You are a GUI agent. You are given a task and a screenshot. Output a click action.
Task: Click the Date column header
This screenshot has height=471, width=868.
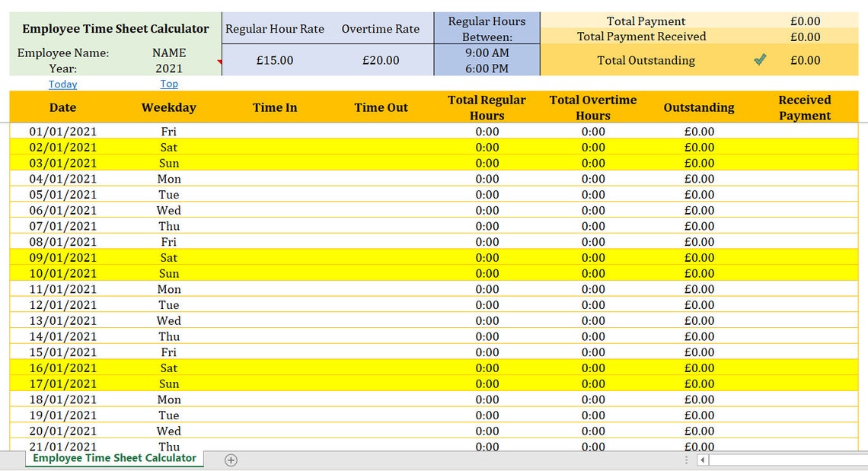coord(62,107)
